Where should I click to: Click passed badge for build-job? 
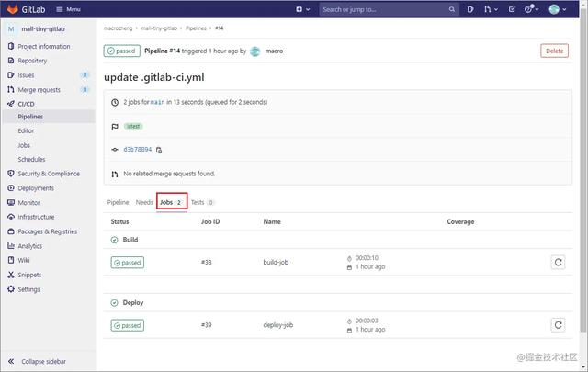tap(128, 263)
